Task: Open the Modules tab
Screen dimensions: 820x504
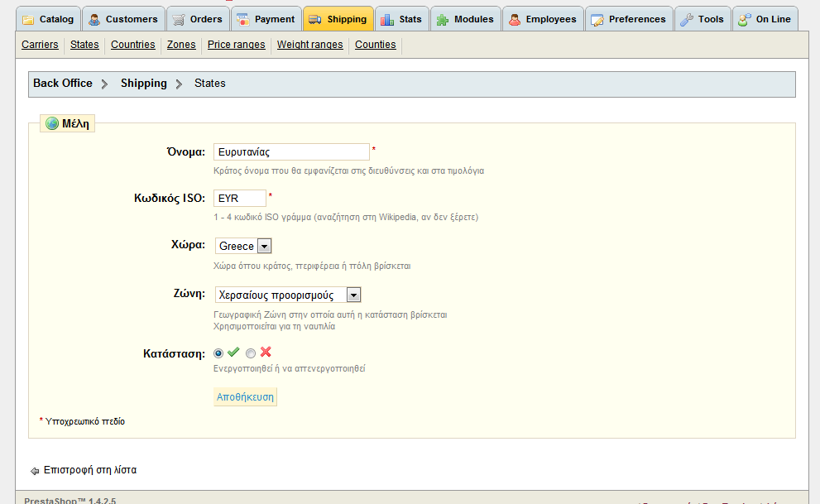Action: point(466,19)
